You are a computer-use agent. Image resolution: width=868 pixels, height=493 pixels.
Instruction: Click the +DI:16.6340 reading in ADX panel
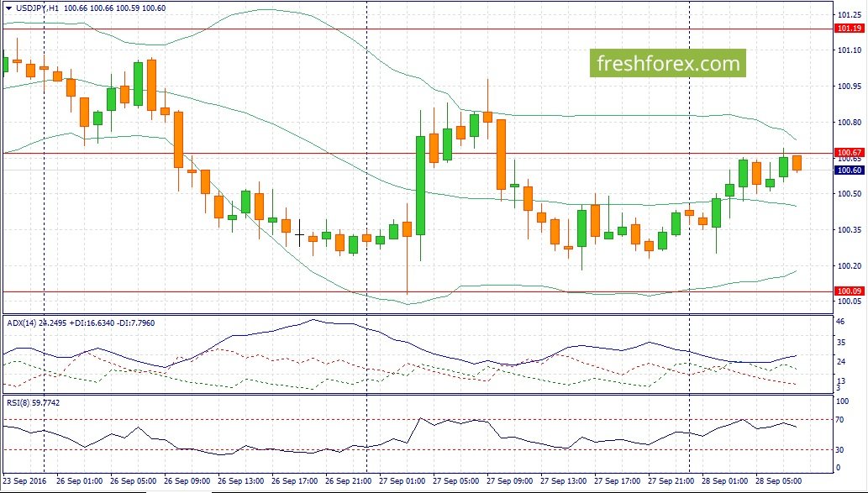coord(90,323)
